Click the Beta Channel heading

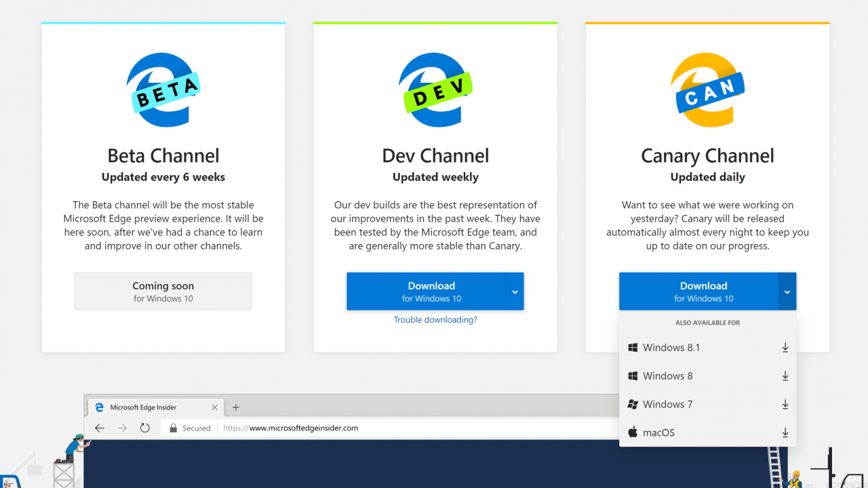coord(163,156)
